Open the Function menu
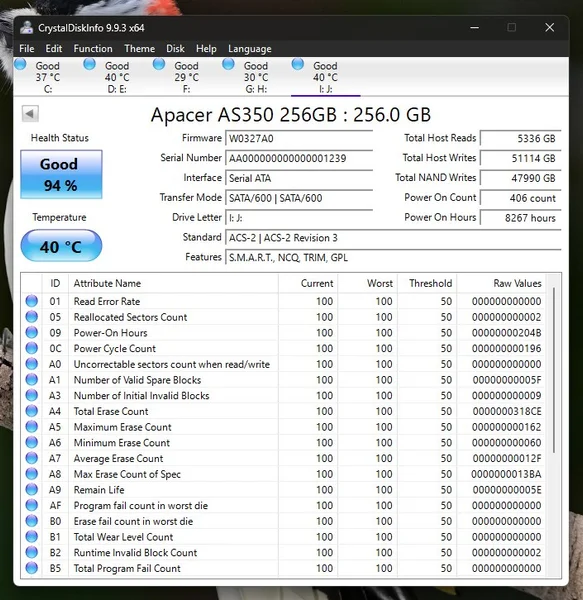The height and width of the screenshot is (600, 583). point(93,49)
